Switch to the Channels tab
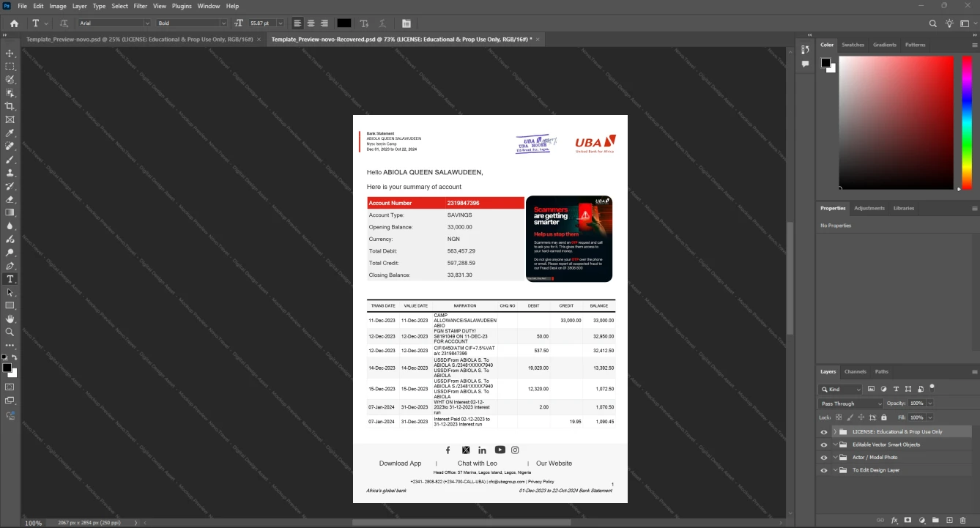Screen dimensions: 980x528 855,372
